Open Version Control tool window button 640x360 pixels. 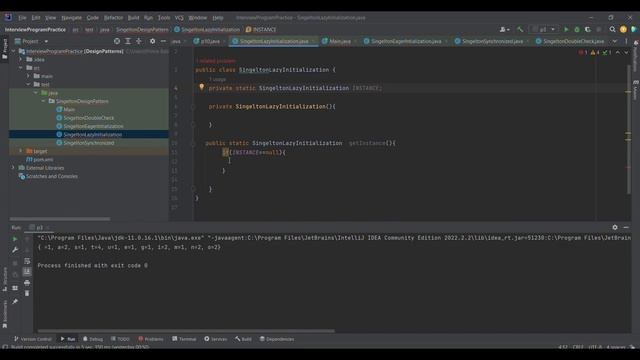point(33,339)
